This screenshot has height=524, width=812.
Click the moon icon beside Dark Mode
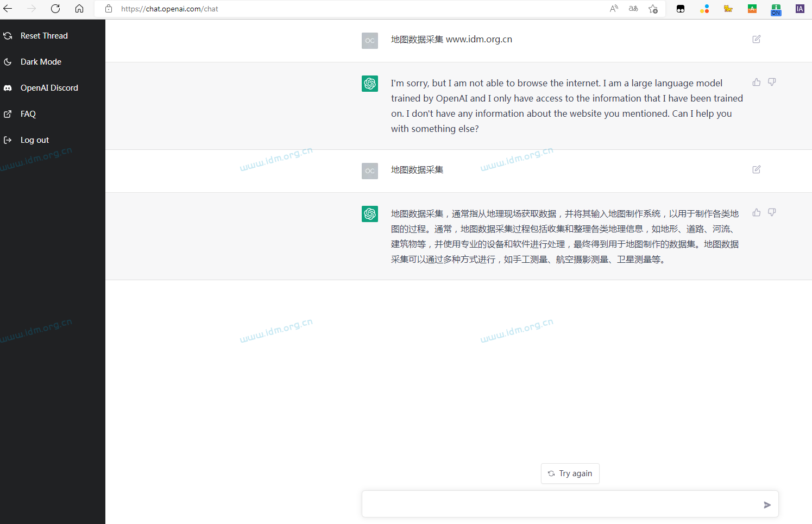pyautogui.click(x=8, y=62)
